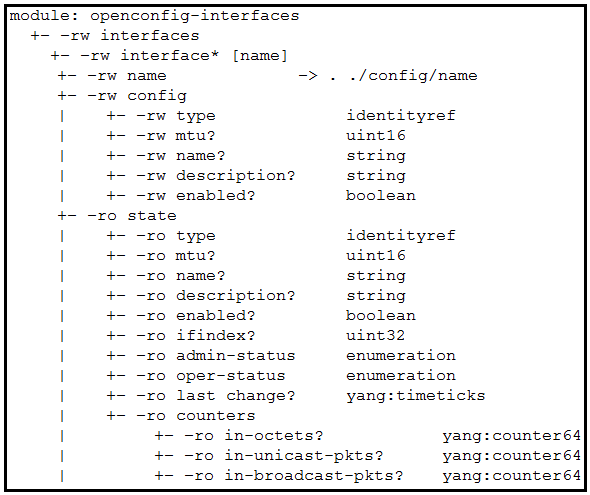
Task: Select the ro oper-status leaf
Action: pyautogui.click(x=196, y=375)
